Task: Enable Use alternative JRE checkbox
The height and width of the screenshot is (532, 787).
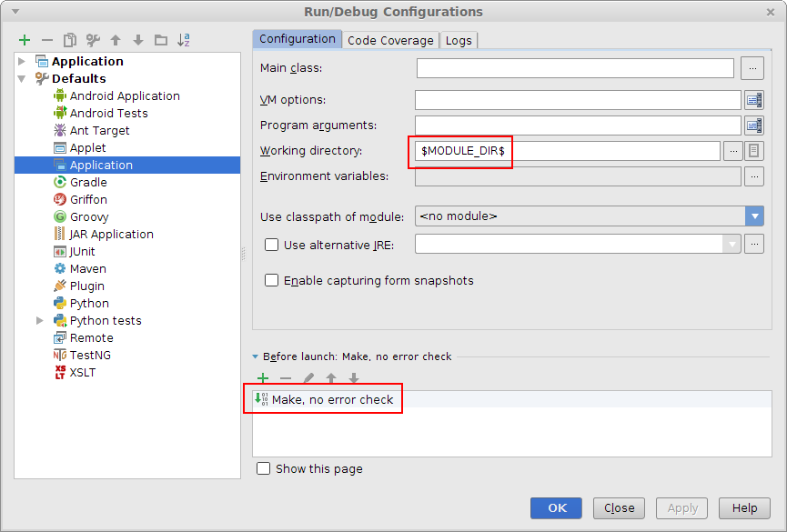Action: (x=271, y=245)
